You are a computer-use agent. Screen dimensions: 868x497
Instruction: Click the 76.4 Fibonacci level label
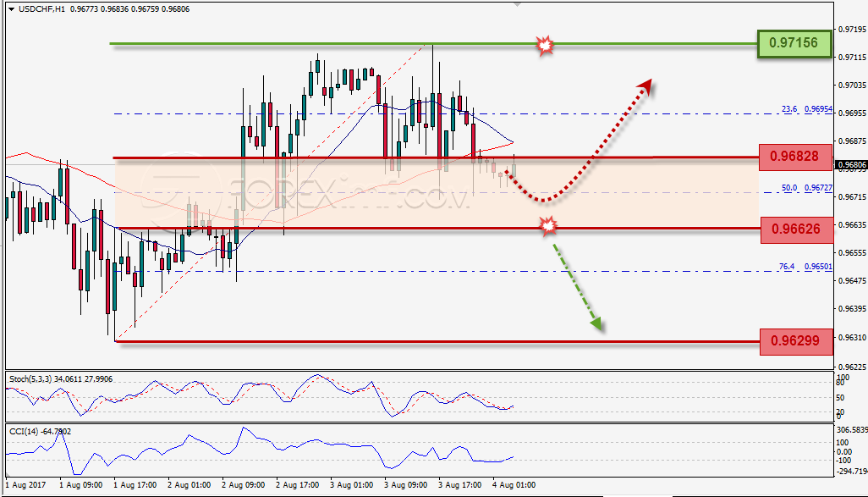787,267
